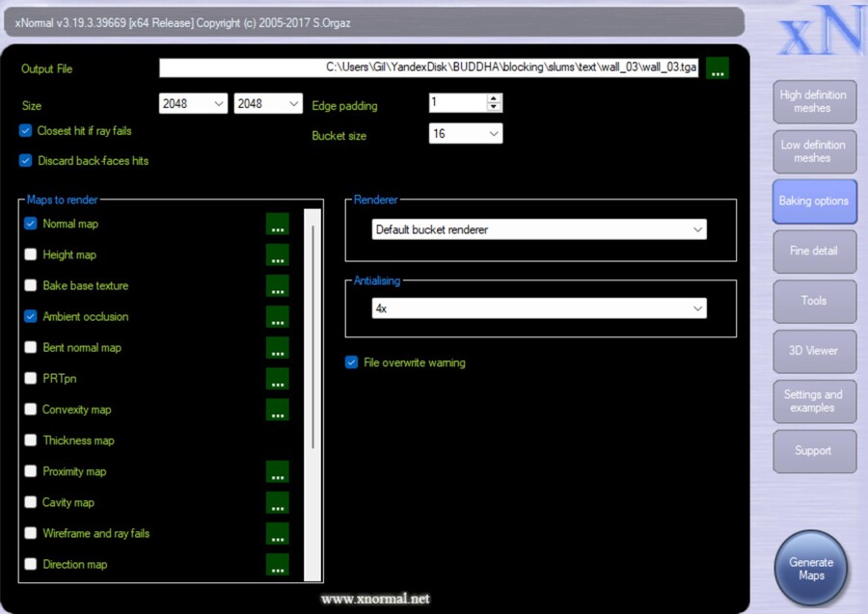
Task: Open Tools tab
Action: 814,301
